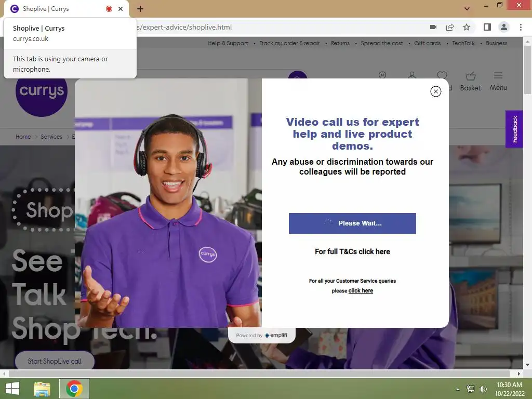The height and width of the screenshot is (399, 532).
Task: Share this page via share icon
Action: click(x=450, y=27)
